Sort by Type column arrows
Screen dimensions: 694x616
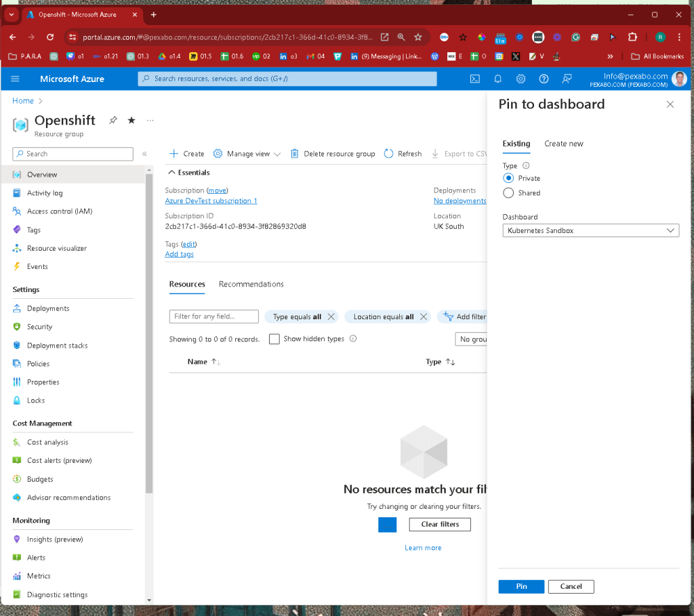coord(451,362)
